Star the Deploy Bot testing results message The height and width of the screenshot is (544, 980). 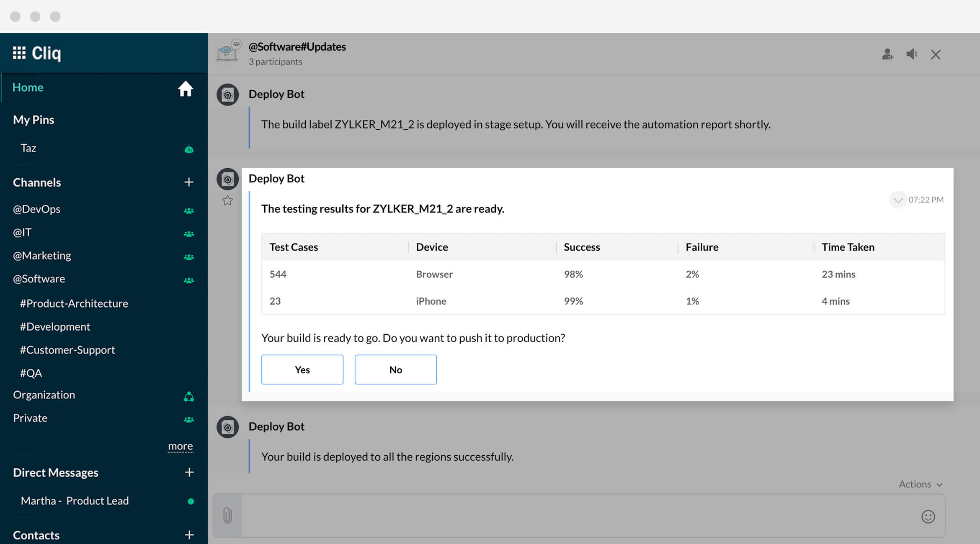pos(227,201)
